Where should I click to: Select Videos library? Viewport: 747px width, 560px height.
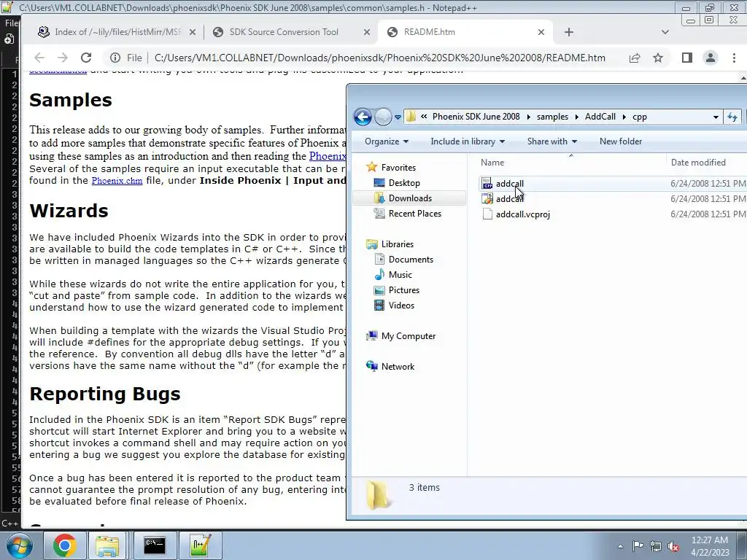click(x=401, y=306)
